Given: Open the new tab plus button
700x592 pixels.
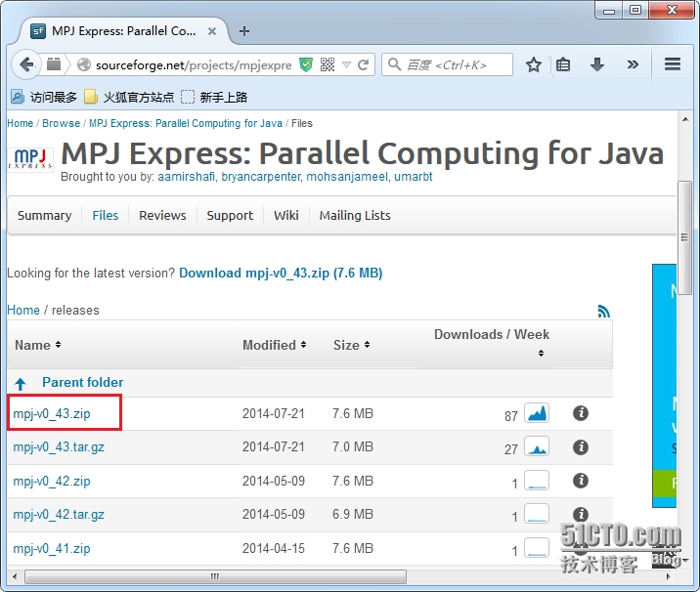Looking at the screenshot, I should [x=244, y=31].
